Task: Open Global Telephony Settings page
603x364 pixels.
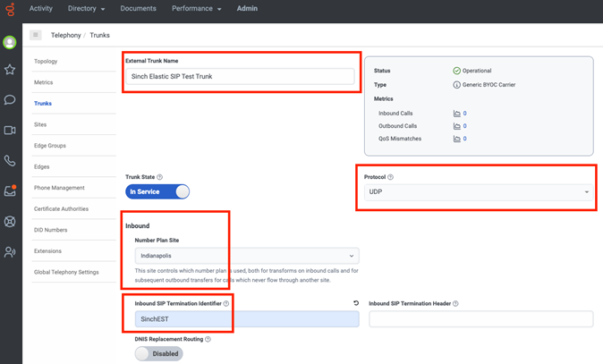Action: [x=66, y=272]
